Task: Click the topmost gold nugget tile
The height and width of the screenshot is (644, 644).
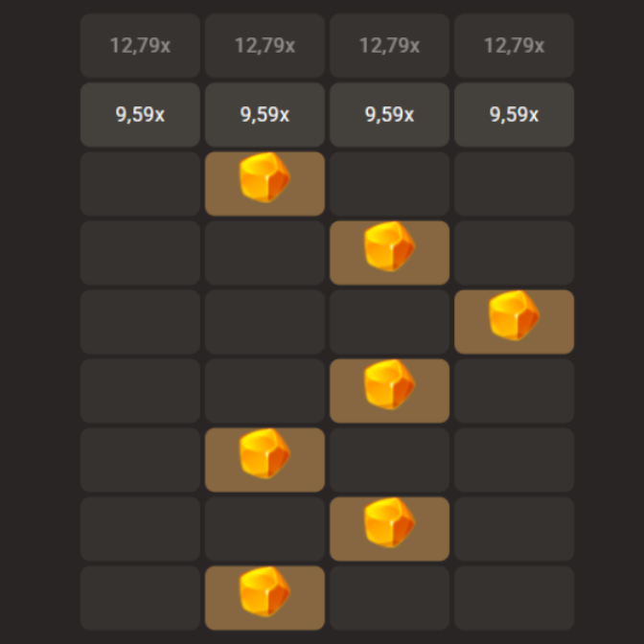Action: coord(264,183)
